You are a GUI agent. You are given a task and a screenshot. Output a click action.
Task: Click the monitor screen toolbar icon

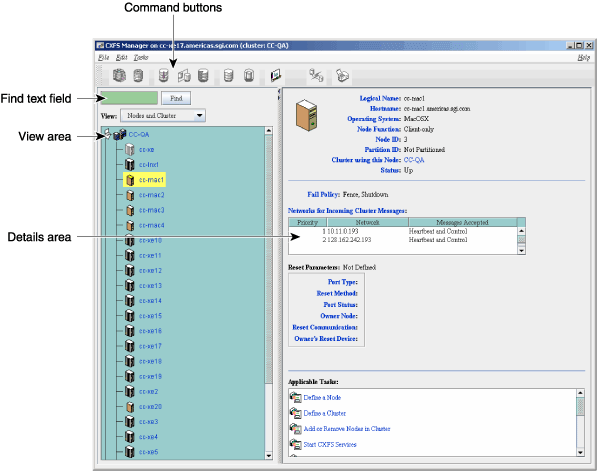276,75
